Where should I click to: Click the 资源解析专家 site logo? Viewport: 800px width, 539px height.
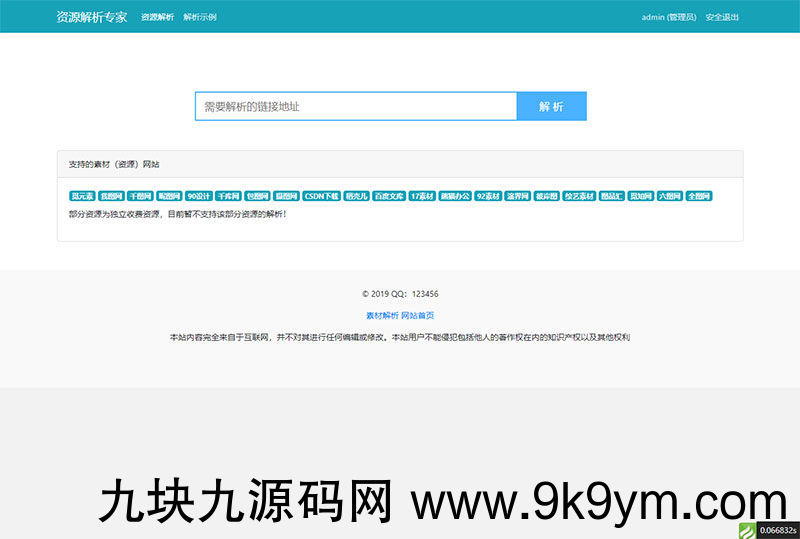click(91, 17)
